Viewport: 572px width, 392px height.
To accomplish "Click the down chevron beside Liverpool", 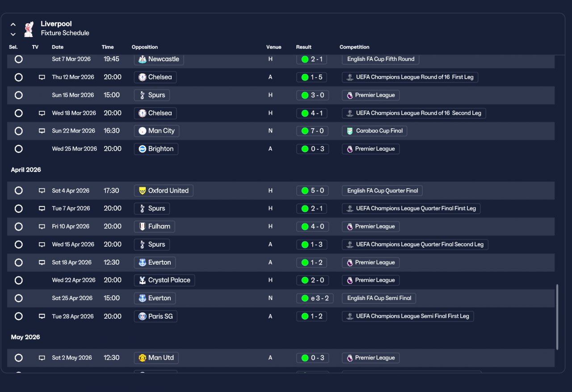I will (x=13, y=34).
